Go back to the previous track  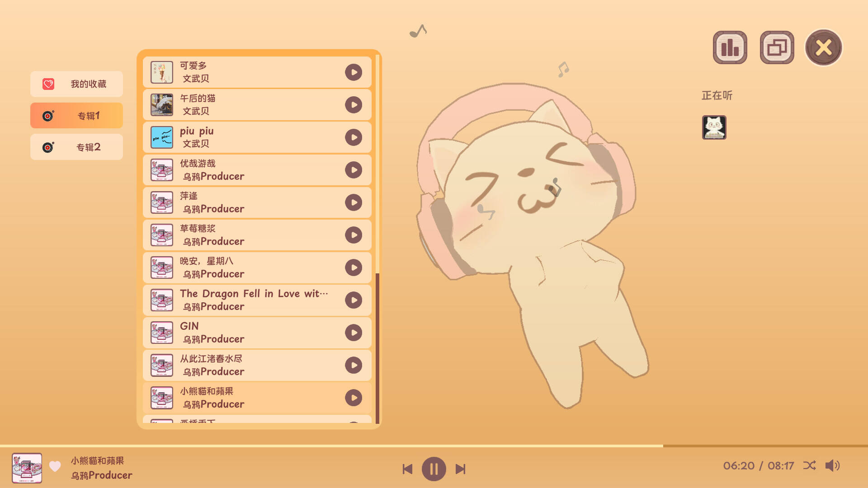point(407,469)
